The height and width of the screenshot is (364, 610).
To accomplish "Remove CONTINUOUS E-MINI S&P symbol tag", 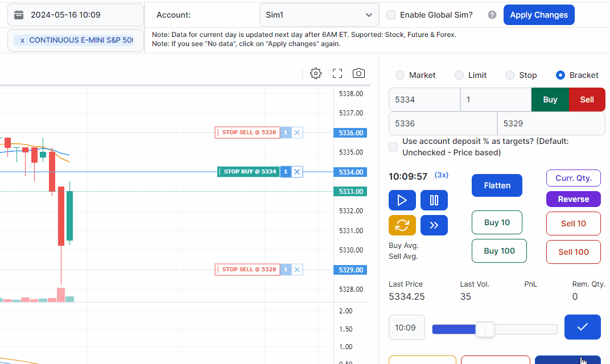I will click(23, 40).
